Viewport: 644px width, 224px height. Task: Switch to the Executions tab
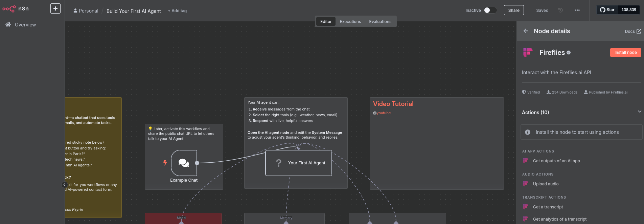(350, 21)
